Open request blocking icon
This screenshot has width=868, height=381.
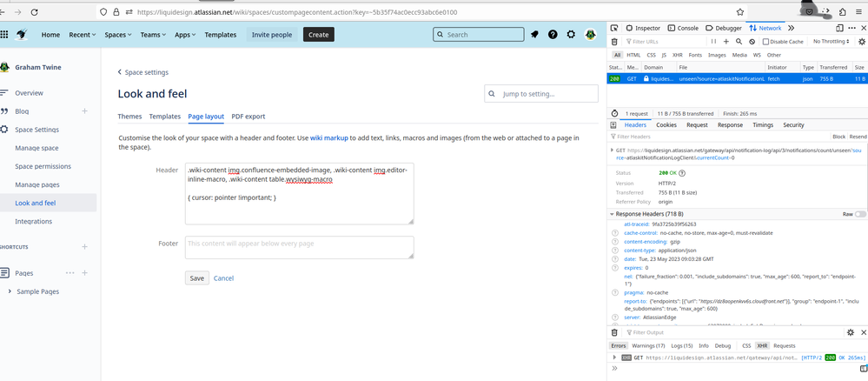click(x=752, y=42)
